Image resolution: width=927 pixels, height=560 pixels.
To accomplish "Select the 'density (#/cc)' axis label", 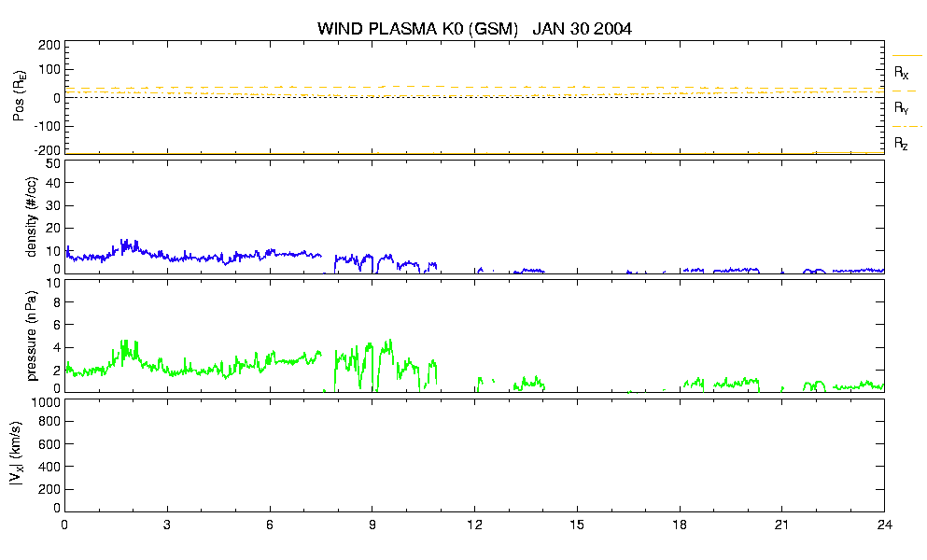I will coord(32,217).
